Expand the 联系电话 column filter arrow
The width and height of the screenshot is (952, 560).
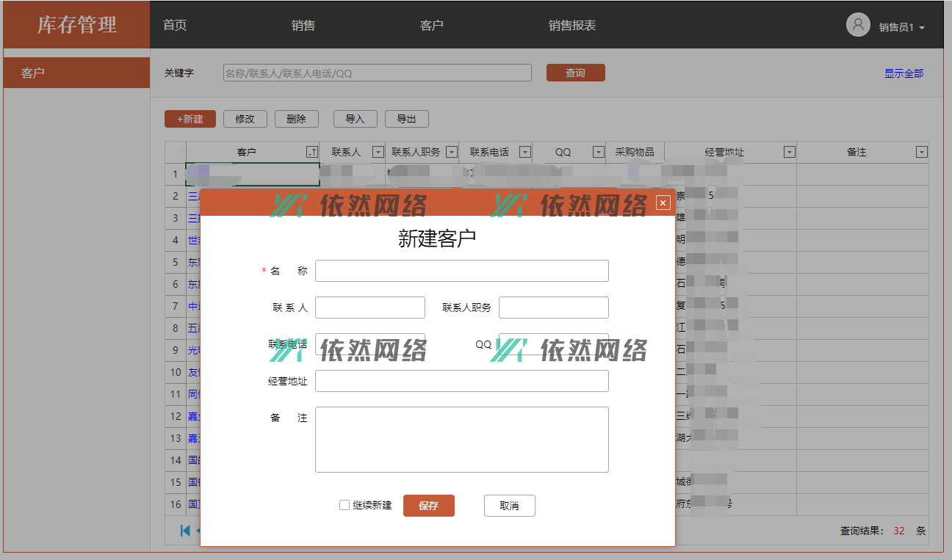(524, 152)
